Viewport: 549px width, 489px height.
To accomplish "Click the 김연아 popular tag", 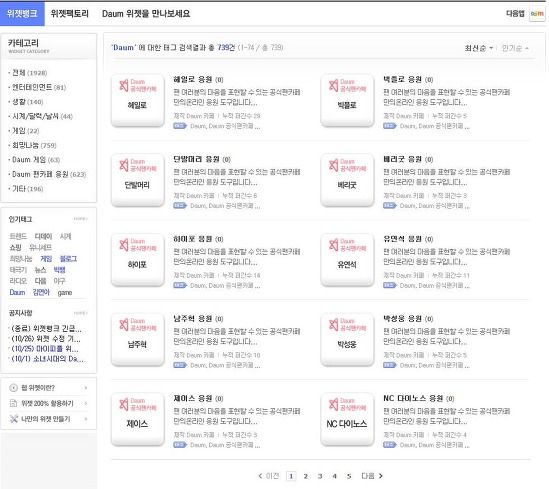I will click(x=41, y=292).
